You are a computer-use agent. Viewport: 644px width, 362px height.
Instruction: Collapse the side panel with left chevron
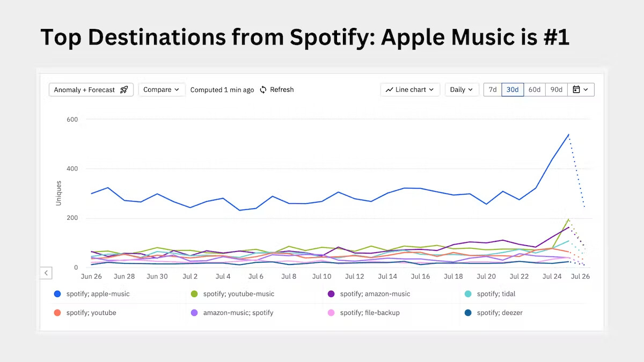click(46, 273)
